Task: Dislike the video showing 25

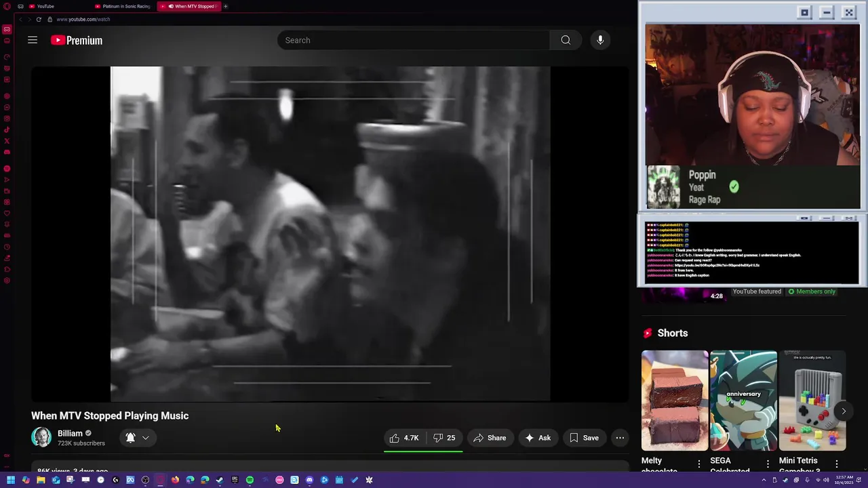Action: (444, 438)
